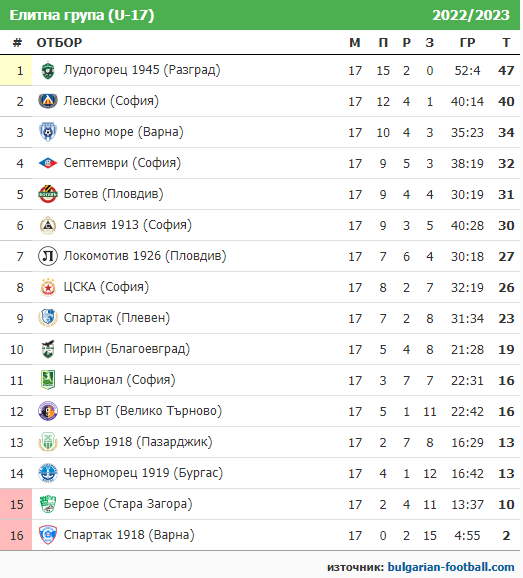
Task: Click the Елитна група (U-17) title
Action: click(x=81, y=15)
